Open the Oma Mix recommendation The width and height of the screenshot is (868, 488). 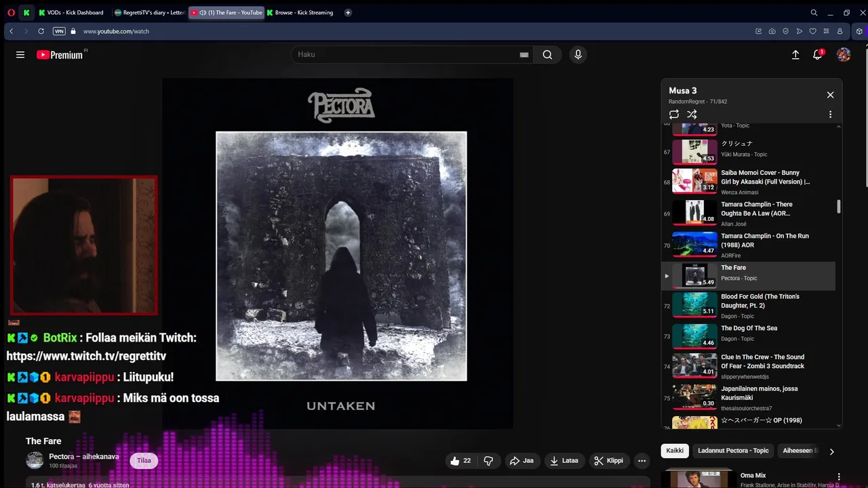[x=753, y=476]
